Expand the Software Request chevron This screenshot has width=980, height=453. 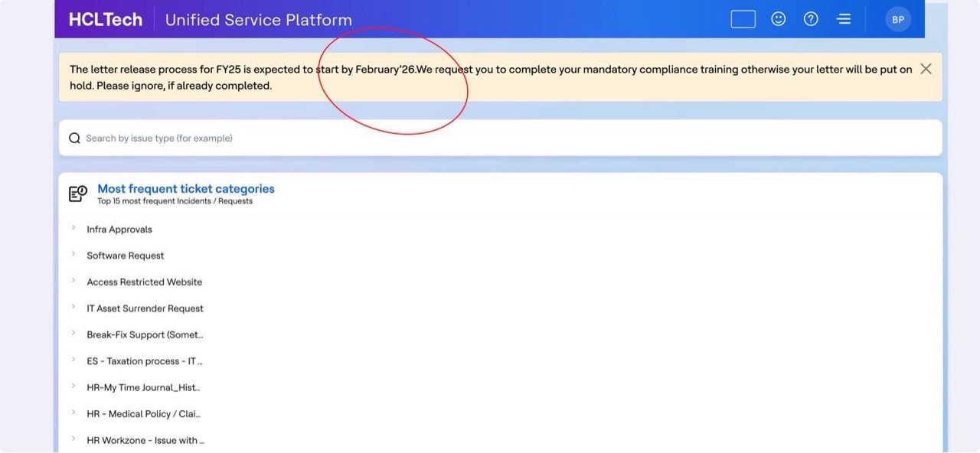73,254
